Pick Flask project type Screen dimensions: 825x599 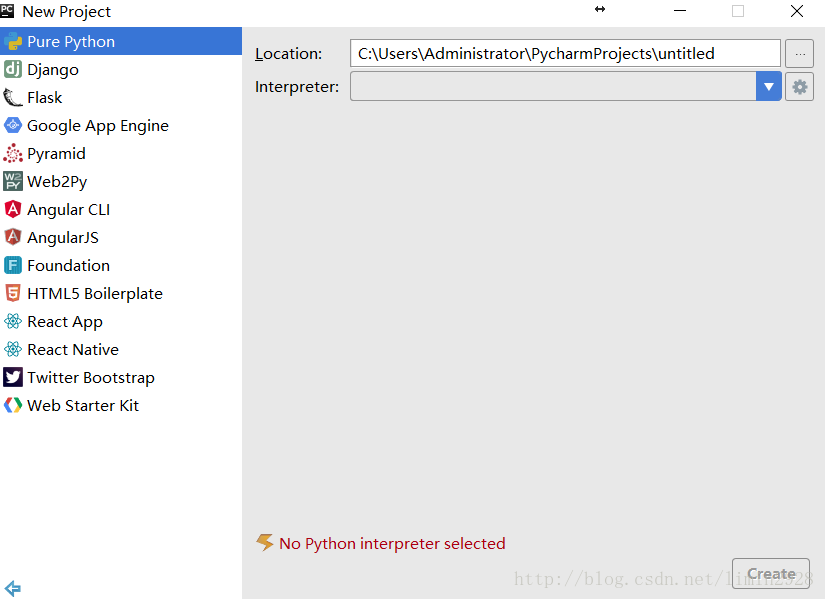coord(121,97)
